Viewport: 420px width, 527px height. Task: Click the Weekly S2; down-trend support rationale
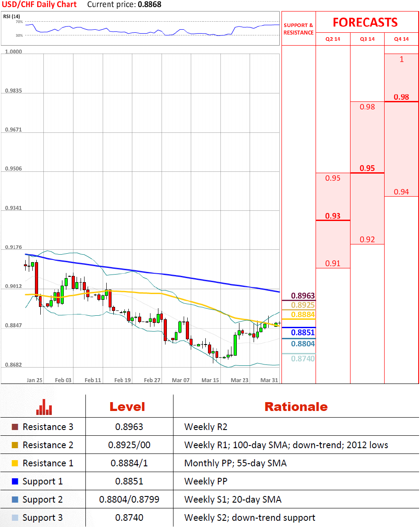point(250,518)
